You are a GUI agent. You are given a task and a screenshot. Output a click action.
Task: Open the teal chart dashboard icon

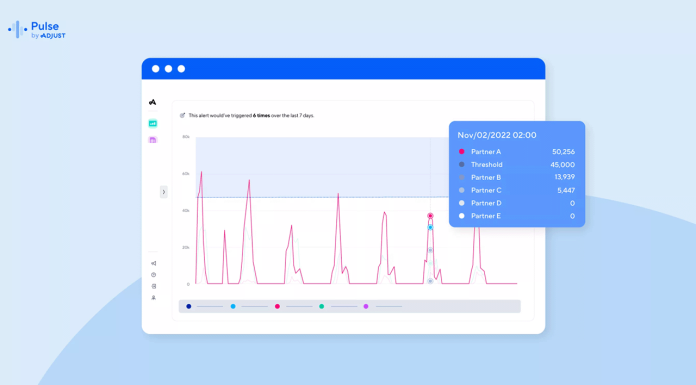click(x=153, y=123)
